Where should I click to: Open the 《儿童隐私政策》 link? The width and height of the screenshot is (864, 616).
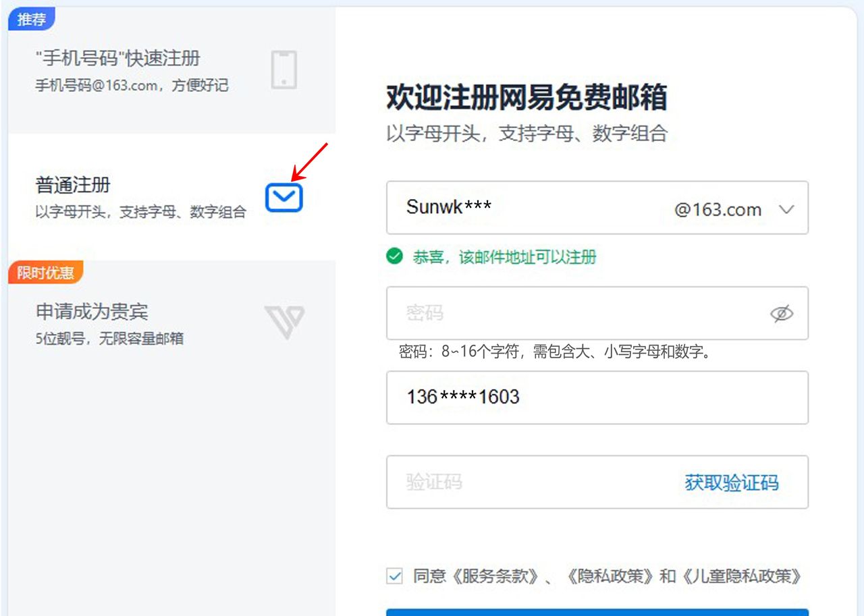tap(742, 576)
